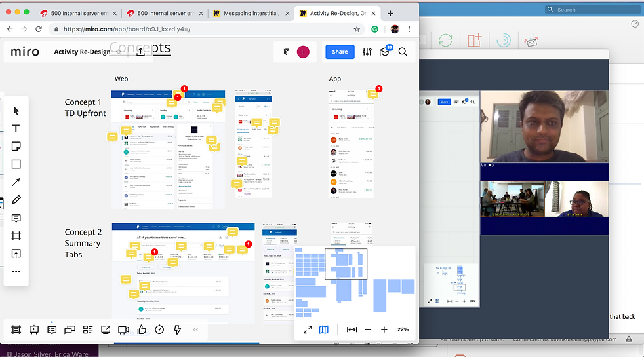Select meeting room video thumbnail

coord(512,199)
